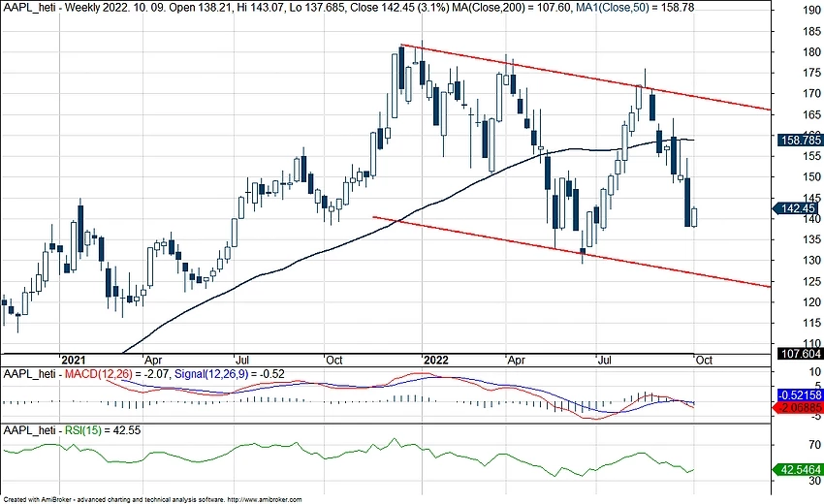Click MA(Close,200) = 107.60 in header
Screen dimensions: 824x504
coord(510,8)
